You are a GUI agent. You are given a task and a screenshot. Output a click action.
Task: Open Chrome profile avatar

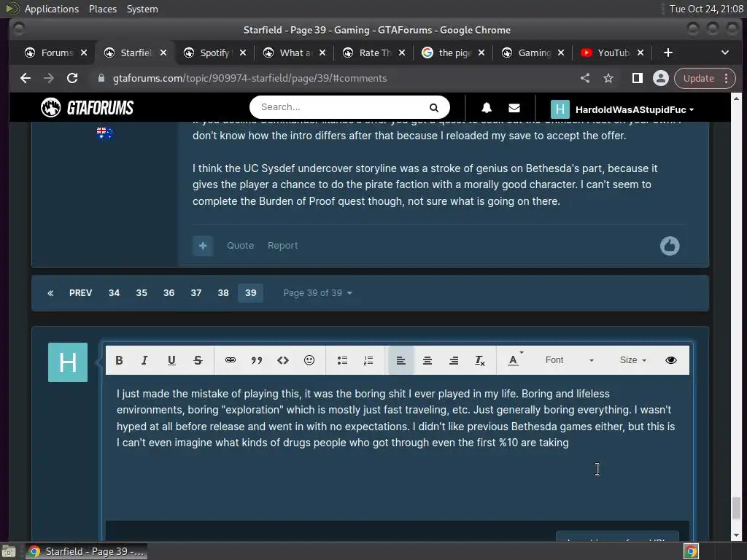coord(661,78)
